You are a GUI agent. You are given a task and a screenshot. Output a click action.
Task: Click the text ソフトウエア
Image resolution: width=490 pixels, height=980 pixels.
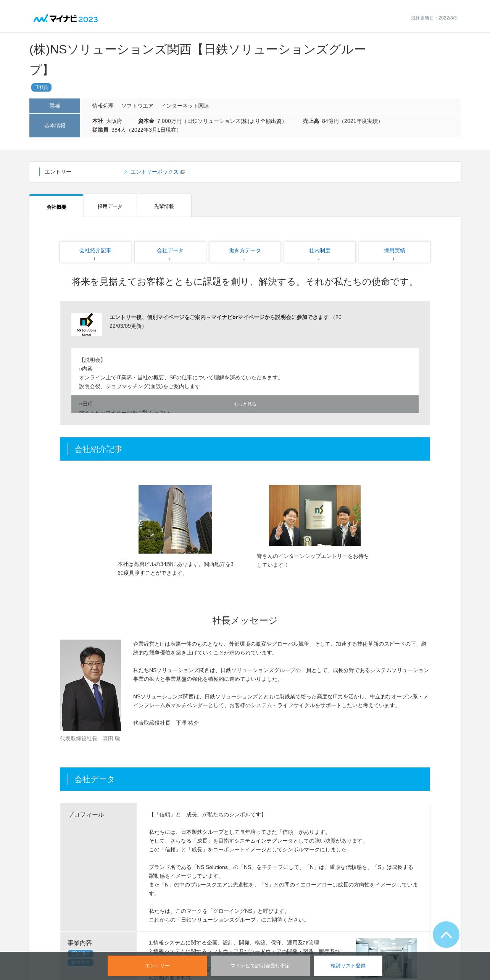[137, 106]
